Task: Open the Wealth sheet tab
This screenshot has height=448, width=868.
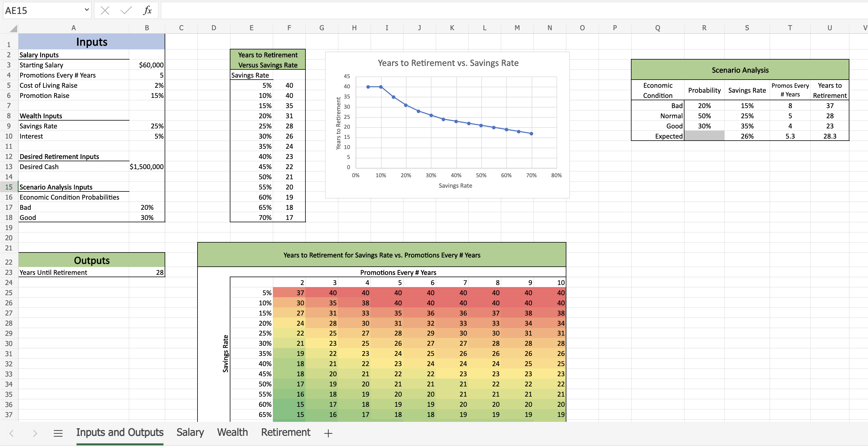Action: (x=232, y=432)
